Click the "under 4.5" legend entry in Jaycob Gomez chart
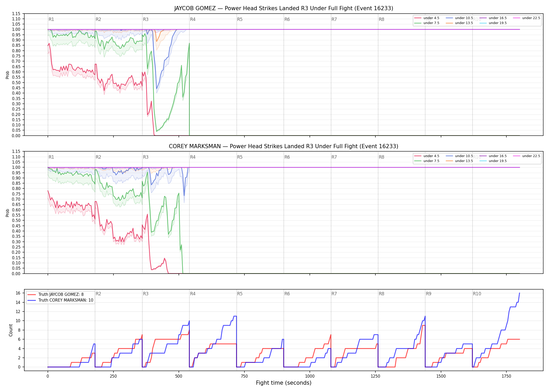Viewport: 549px width, 392px height. tap(427, 18)
